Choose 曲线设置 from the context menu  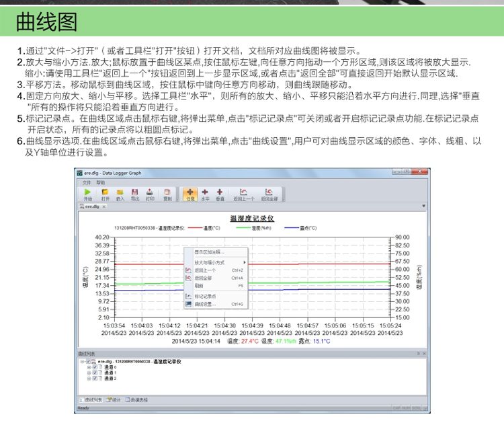coord(204,304)
